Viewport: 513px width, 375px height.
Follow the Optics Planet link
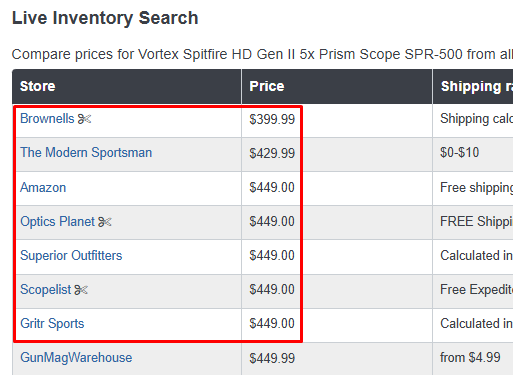pyautogui.click(x=57, y=222)
